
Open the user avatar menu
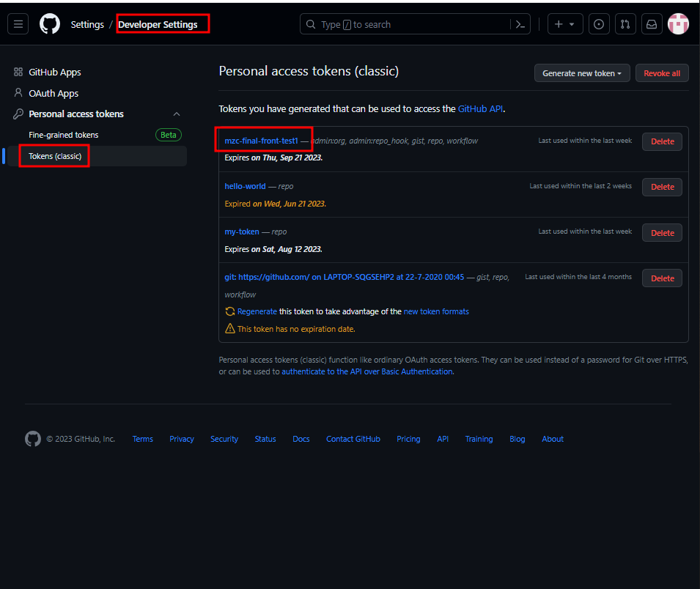coord(678,24)
